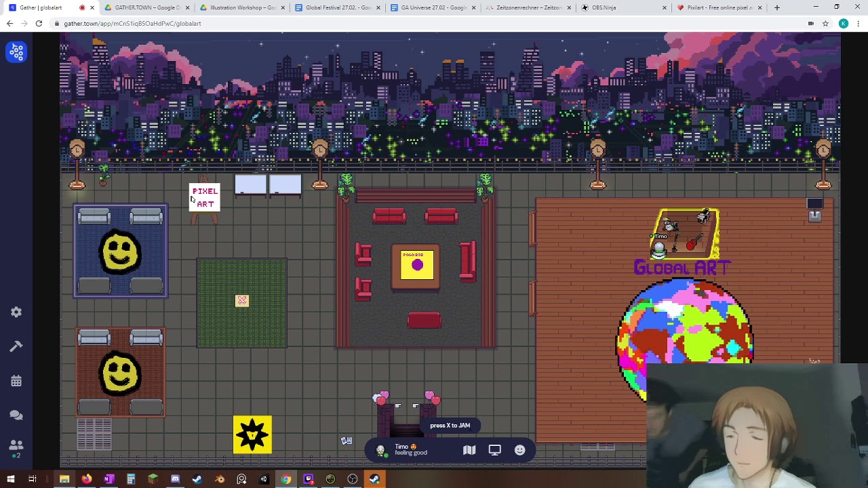Viewport: 868px width, 488px height.
Task: Open File Explorer from the taskbar
Action: [64, 479]
